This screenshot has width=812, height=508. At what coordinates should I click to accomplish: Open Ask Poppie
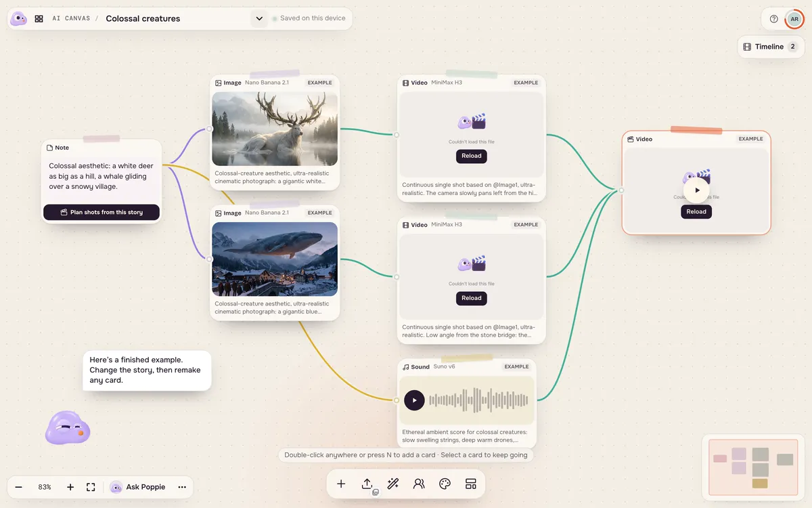[138, 487]
